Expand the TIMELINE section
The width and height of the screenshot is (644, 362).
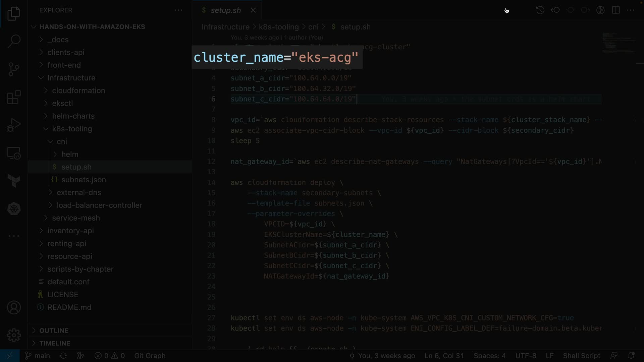coord(55,343)
